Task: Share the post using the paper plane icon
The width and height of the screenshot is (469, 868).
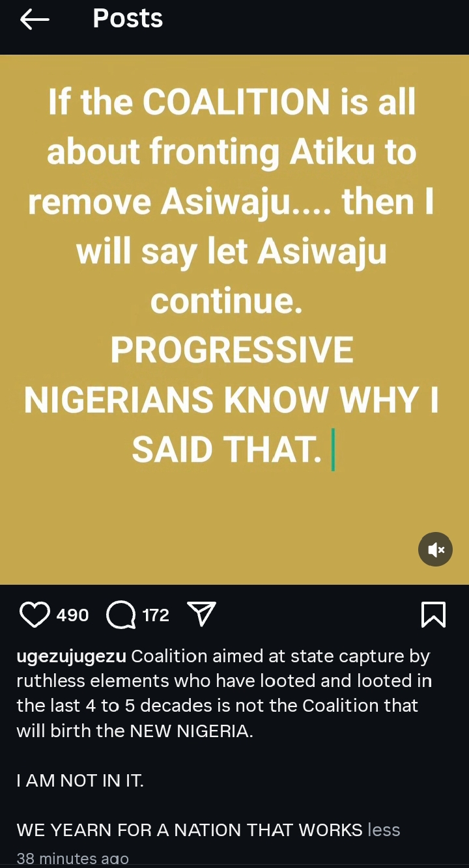Action: (x=201, y=614)
